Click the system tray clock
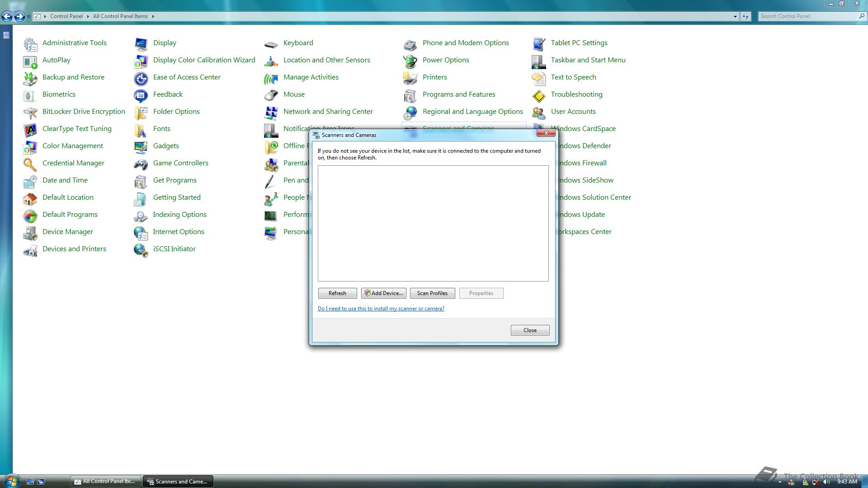The image size is (868, 488). 847,482
